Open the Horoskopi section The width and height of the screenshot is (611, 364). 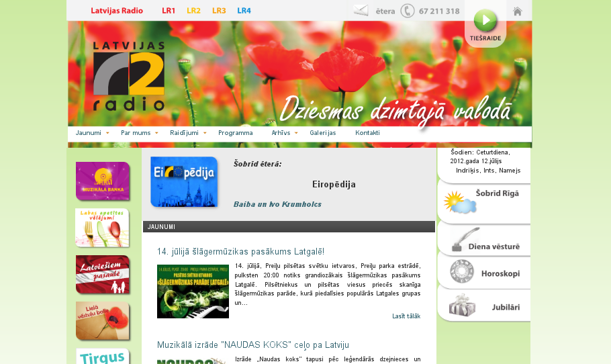point(483,272)
